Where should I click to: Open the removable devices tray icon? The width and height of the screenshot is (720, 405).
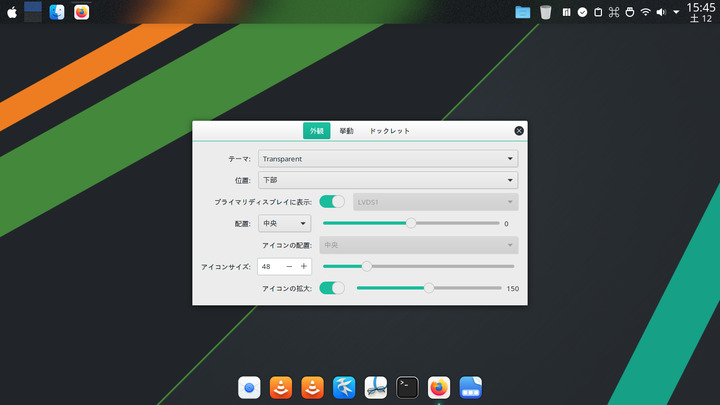click(x=630, y=12)
